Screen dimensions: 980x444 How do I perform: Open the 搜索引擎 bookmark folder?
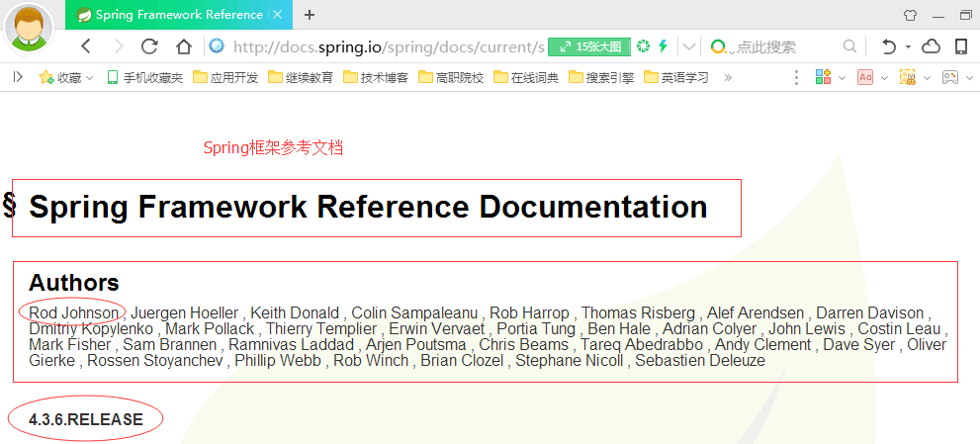pyautogui.click(x=601, y=77)
